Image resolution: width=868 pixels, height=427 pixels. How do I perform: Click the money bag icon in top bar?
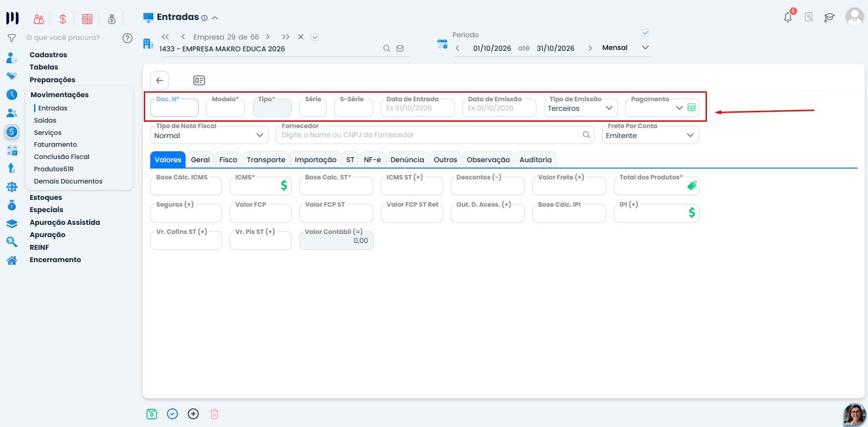(x=112, y=19)
